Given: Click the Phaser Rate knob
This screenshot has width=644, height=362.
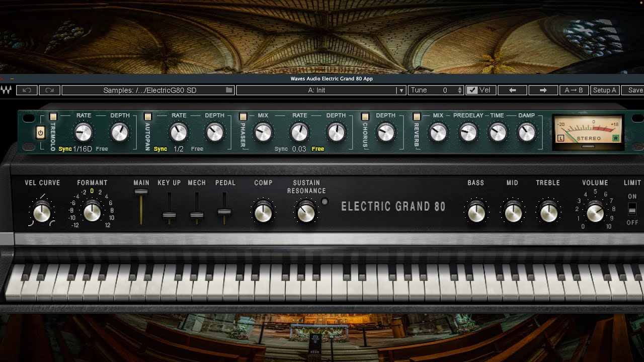Looking at the screenshot, I should pyautogui.click(x=299, y=133).
